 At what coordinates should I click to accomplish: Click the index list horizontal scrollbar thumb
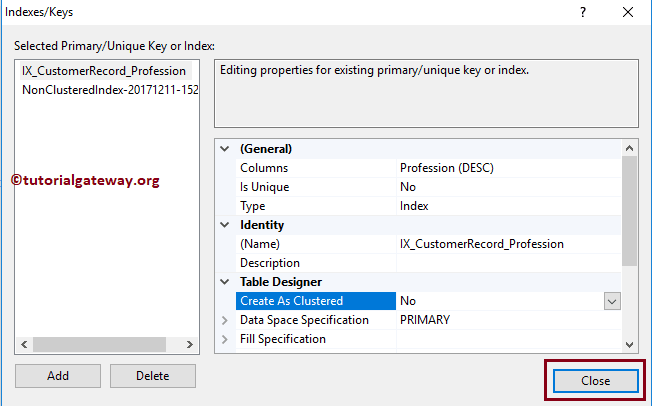point(99,344)
